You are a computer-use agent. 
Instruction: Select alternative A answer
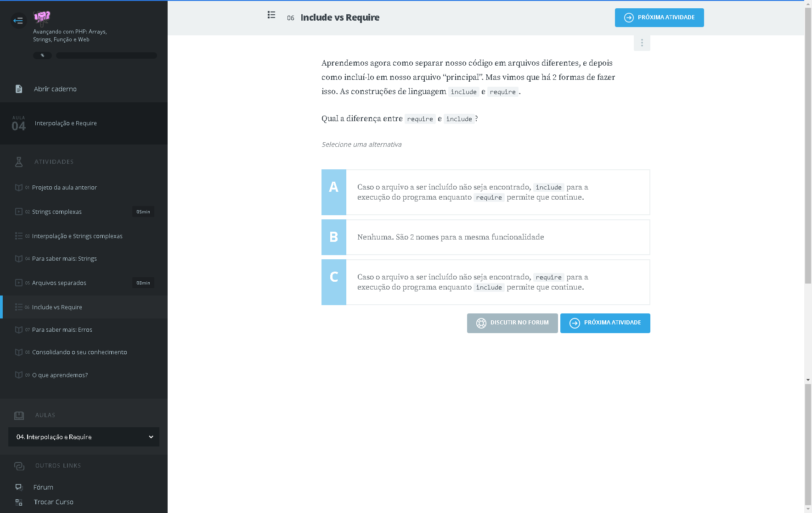[485, 192]
